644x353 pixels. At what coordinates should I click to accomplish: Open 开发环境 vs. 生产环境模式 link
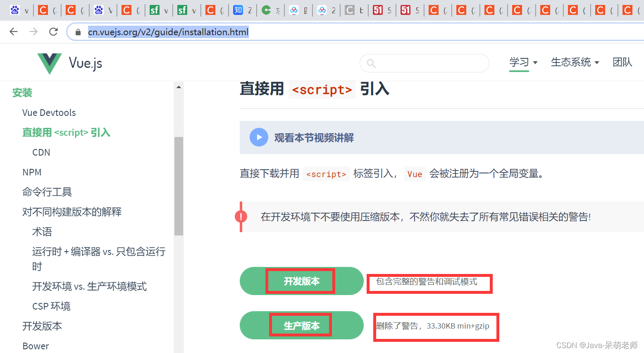89,286
